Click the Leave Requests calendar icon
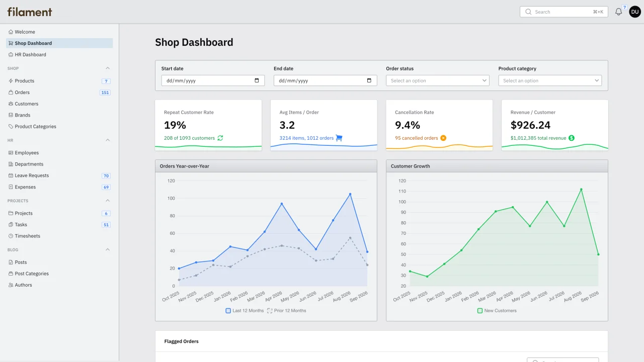 point(11,175)
